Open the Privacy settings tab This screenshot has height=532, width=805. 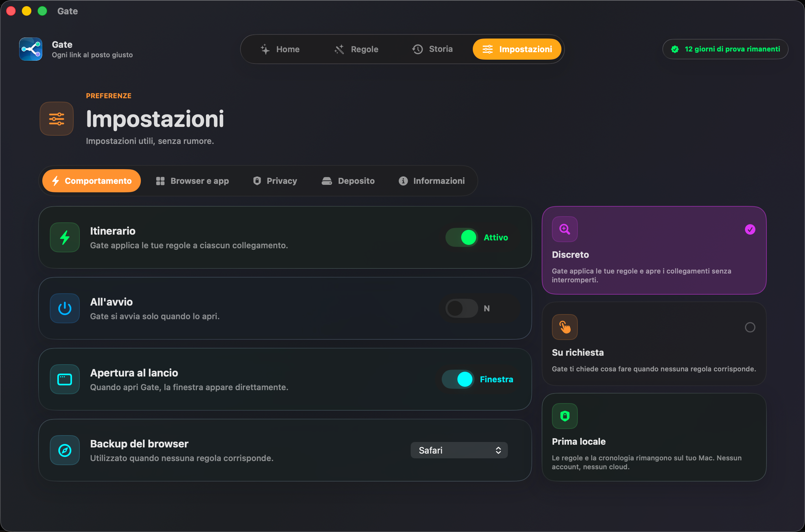(275, 181)
